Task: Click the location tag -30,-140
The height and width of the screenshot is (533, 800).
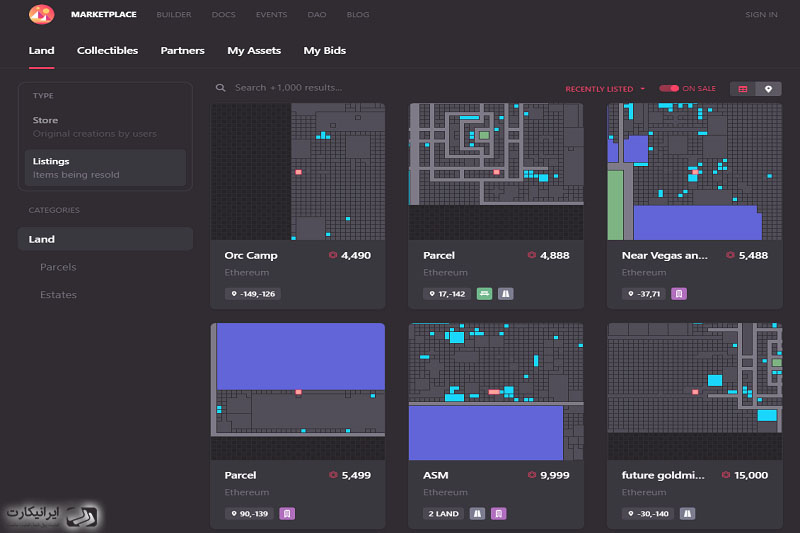Action: (x=648, y=514)
